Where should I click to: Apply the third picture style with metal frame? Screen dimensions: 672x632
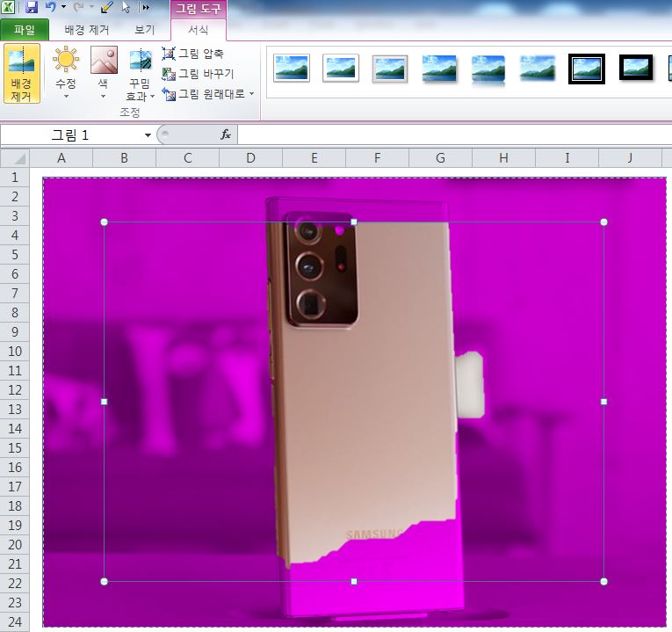[x=390, y=69]
